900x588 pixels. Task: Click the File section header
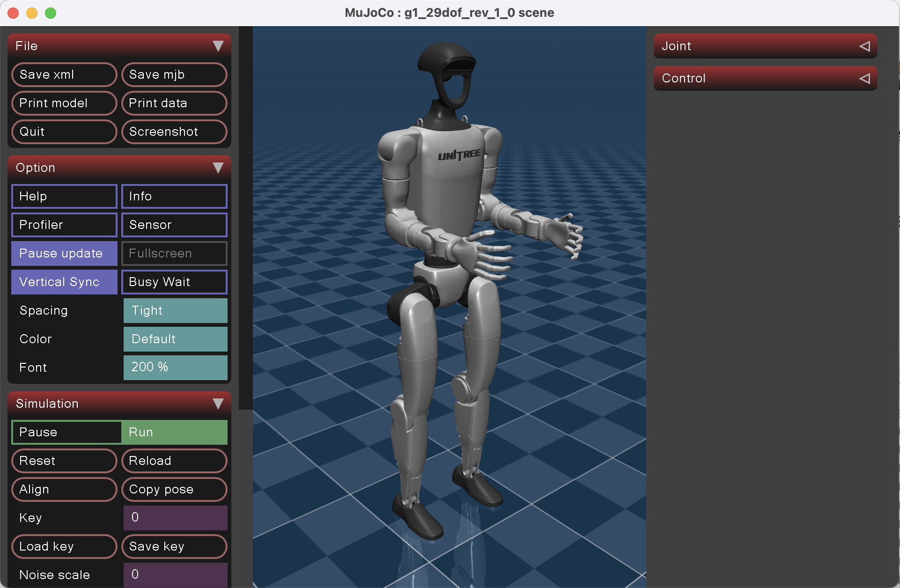point(119,46)
